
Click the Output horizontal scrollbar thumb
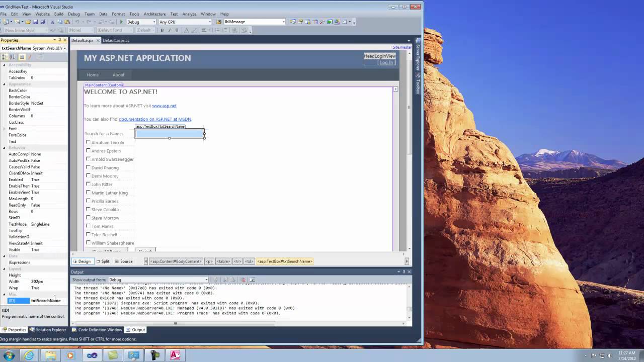(175, 323)
